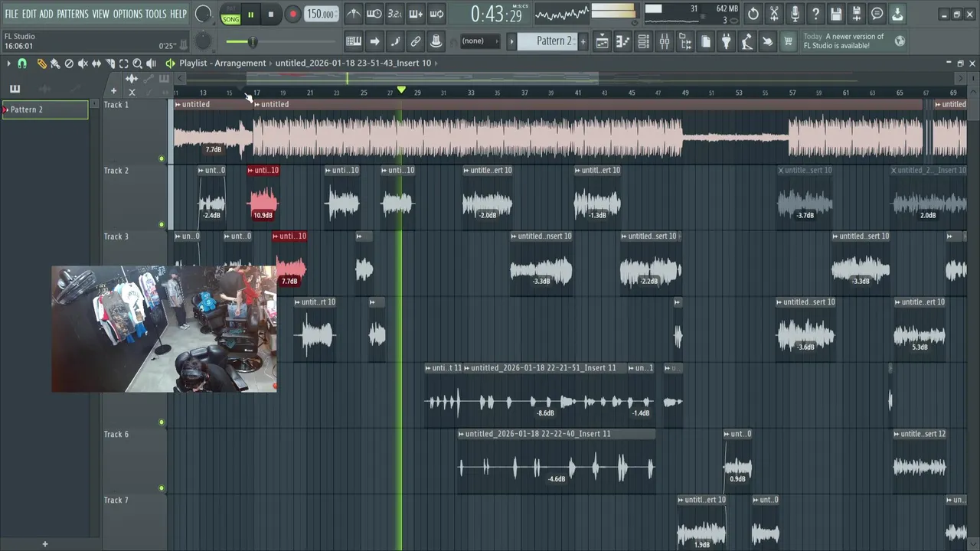Open the EDIT menu
Screen dimensions: 980x551
click(x=29, y=14)
